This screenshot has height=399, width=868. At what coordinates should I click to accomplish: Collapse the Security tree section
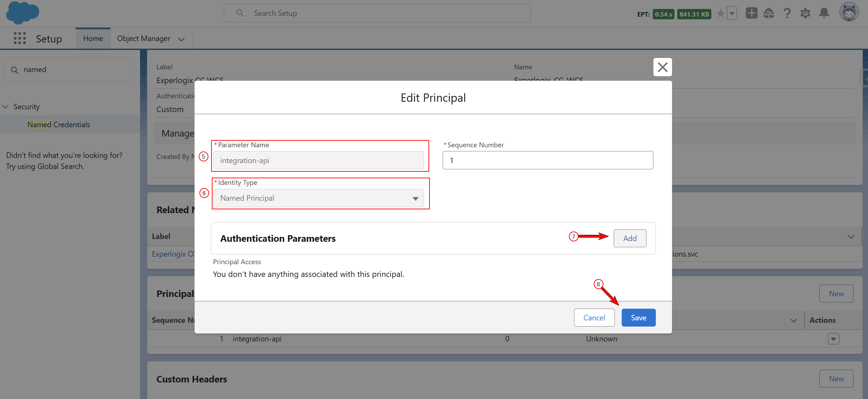tap(5, 107)
